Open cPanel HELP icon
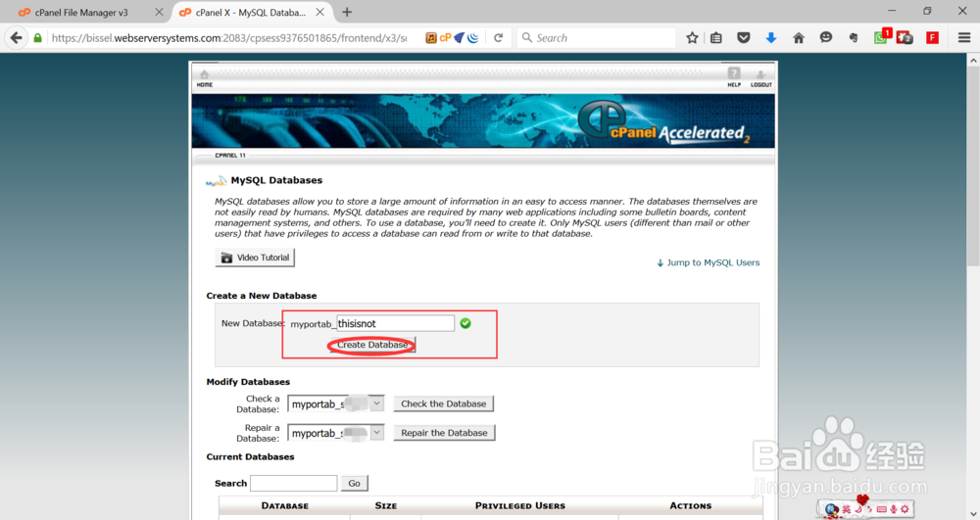 point(734,77)
